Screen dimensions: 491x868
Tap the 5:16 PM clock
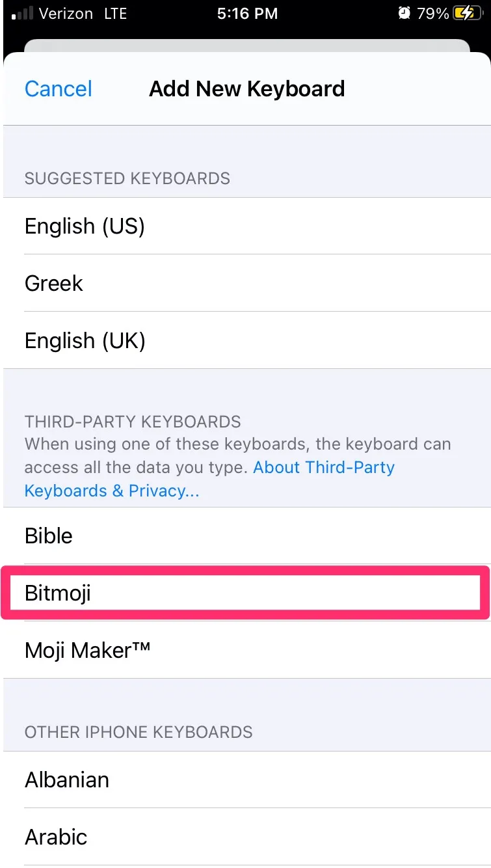point(247,14)
